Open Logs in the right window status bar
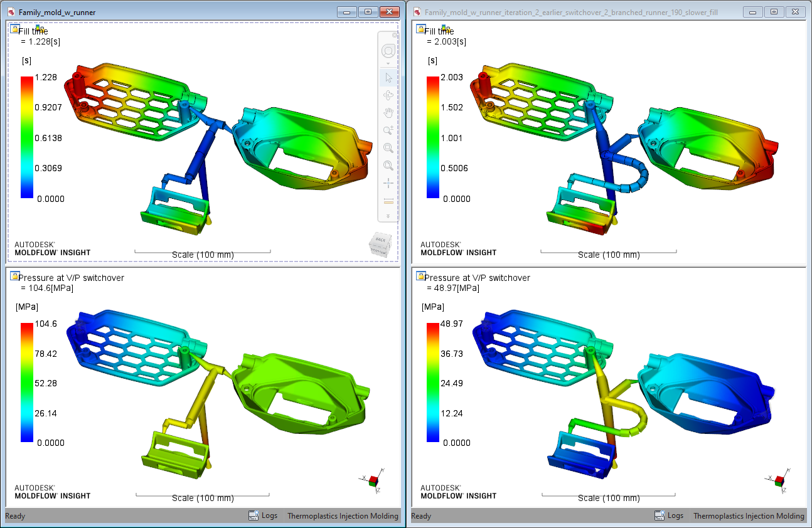The width and height of the screenshot is (812, 528). point(669,515)
